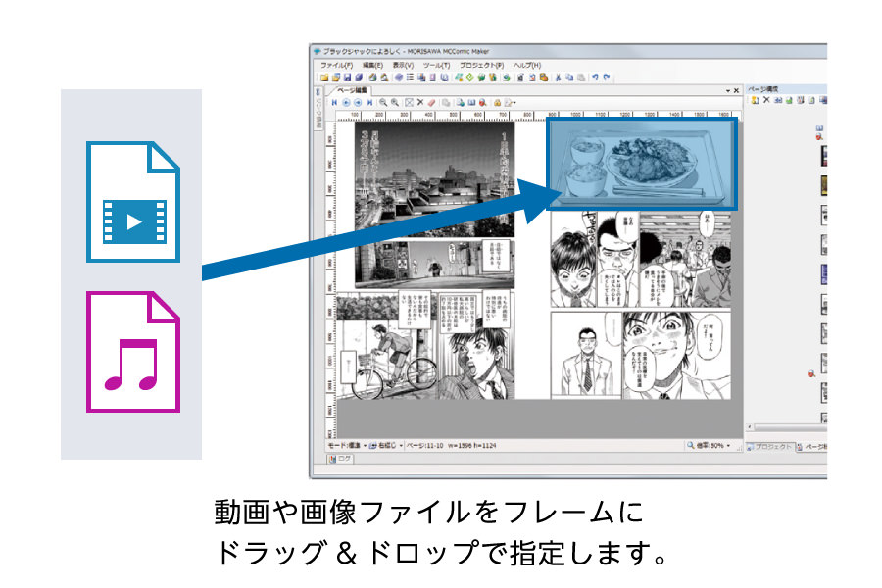The width and height of the screenshot is (882, 588).
Task: Open the 右綴じ binding dropdown in status bar
Action: 386,446
